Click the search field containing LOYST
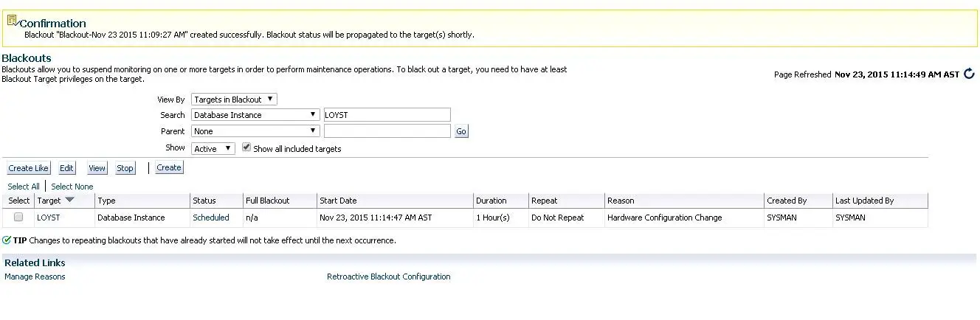The height and width of the screenshot is (320, 980). (387, 115)
